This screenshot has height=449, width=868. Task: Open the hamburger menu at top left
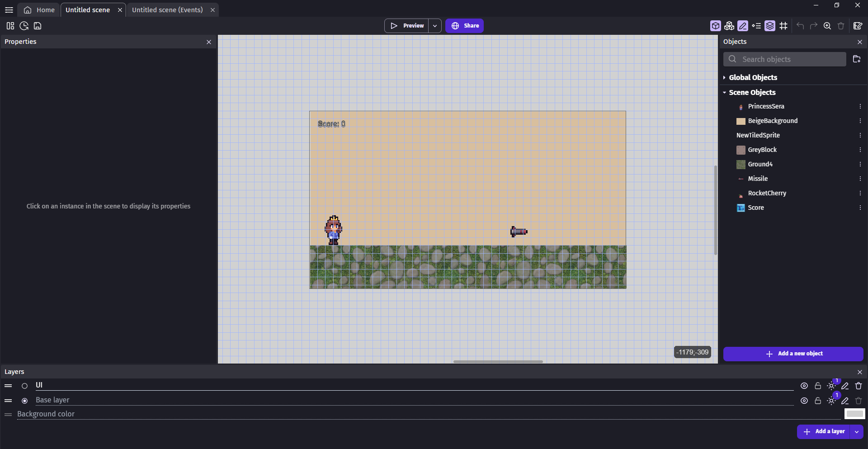[x=9, y=9]
